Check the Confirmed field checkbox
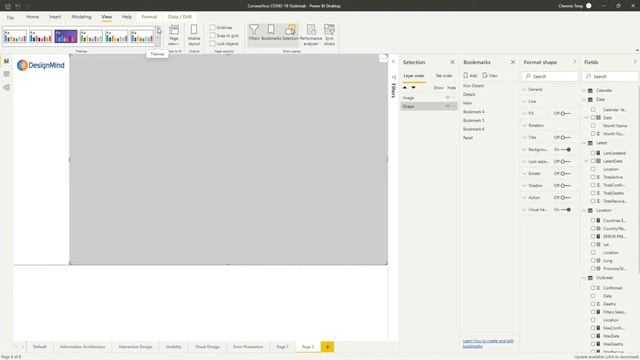Screen dimensions: 640x360 pyautogui.click(x=593, y=288)
